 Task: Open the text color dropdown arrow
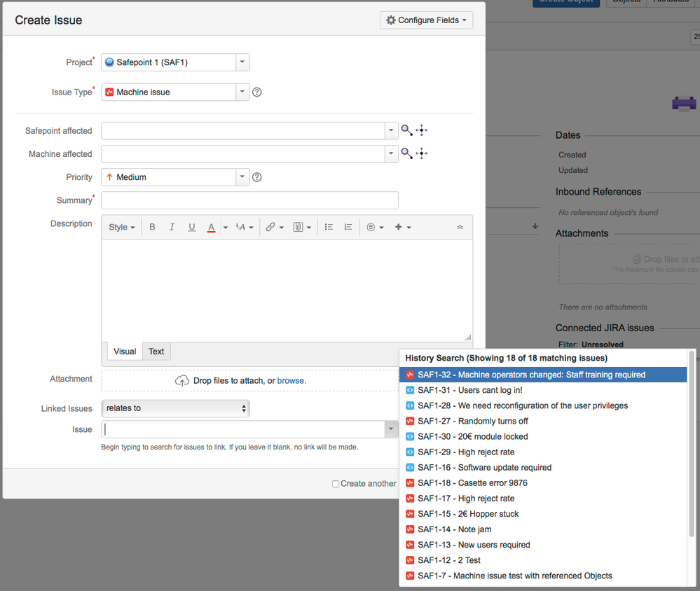point(226,228)
